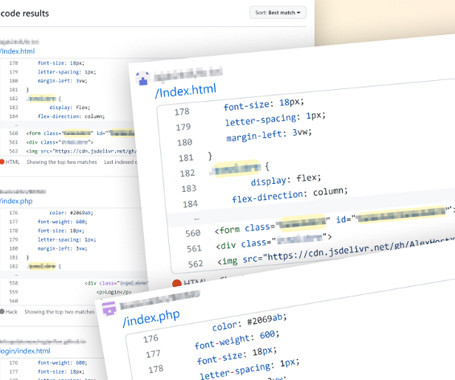Viewport: 455px width, 380px height.
Task: Click 'margin-left: 3vw;' in enlarged /Index.html card
Action: point(269,135)
